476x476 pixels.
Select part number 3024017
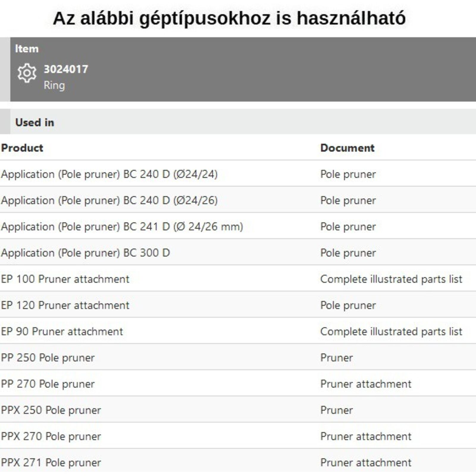tap(66, 69)
